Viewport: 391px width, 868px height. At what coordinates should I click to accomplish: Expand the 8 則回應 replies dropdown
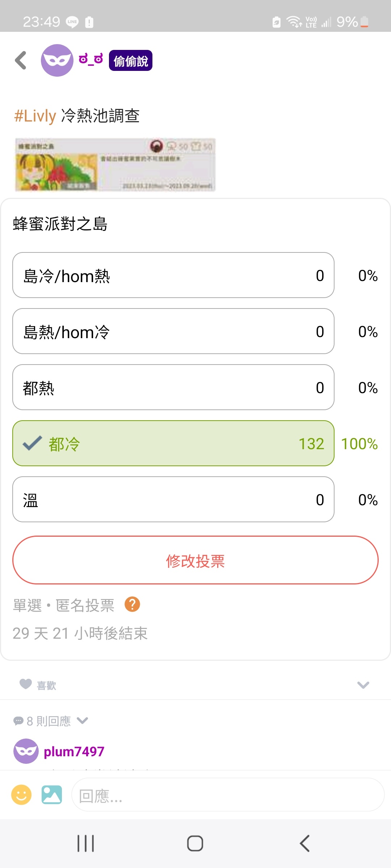coord(51,721)
